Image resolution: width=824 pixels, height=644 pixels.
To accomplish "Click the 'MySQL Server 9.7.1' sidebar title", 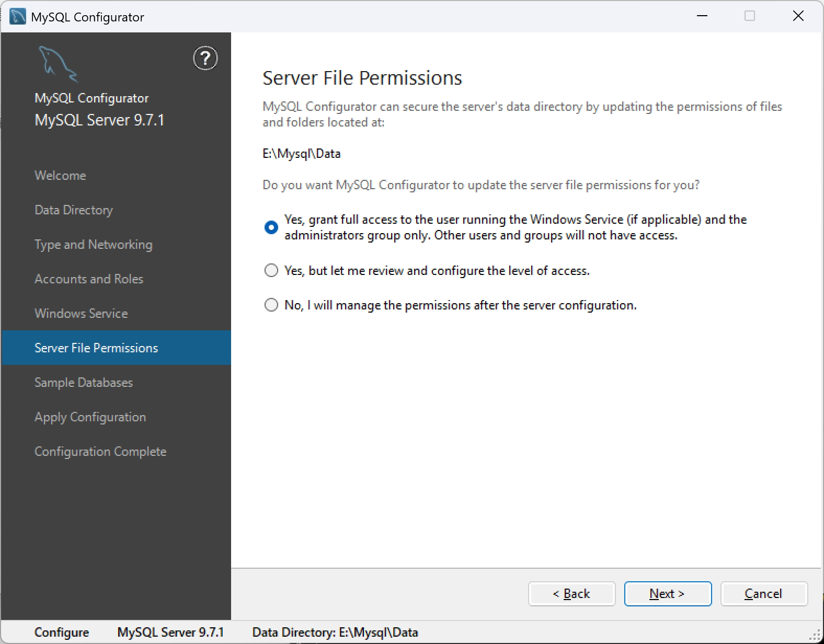I will (99, 120).
